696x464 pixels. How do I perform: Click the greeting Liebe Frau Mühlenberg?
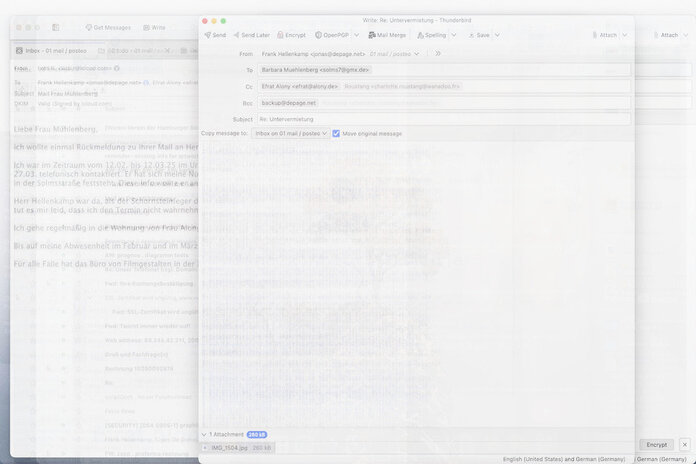tap(55, 129)
